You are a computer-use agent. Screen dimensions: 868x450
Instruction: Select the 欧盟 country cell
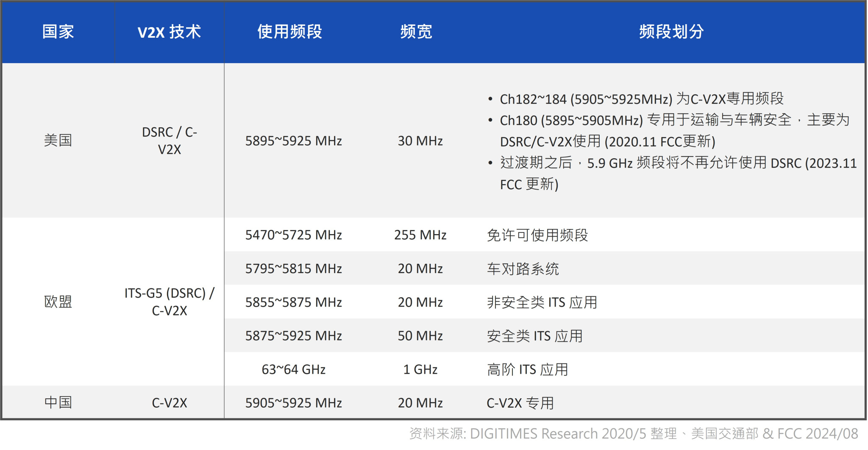tap(58, 302)
